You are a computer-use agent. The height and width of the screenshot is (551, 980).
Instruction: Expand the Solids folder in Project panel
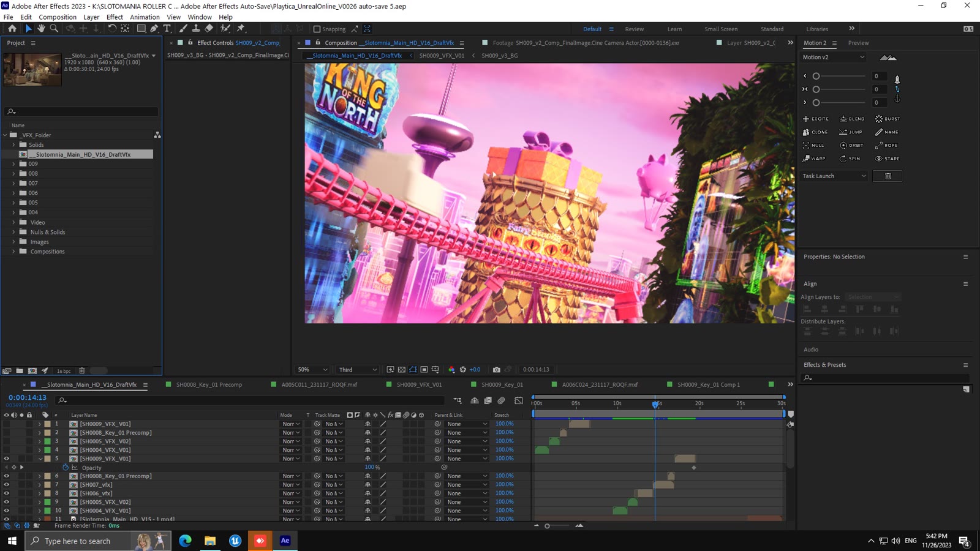click(x=13, y=145)
